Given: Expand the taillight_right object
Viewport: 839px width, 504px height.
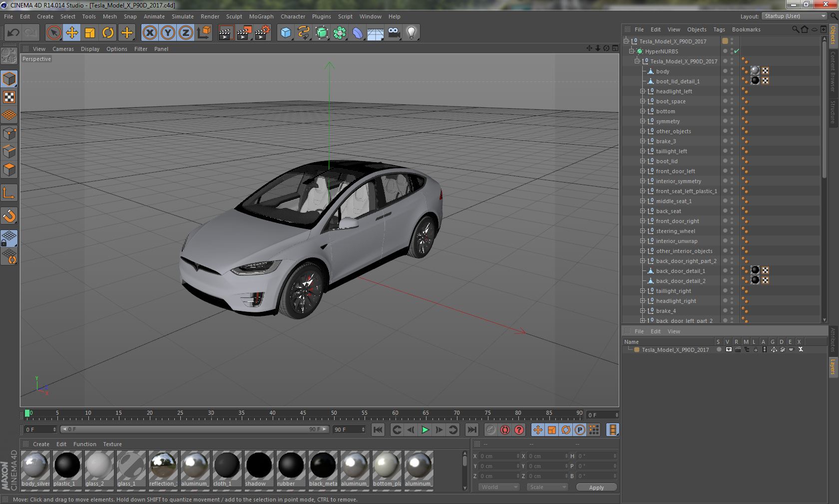Looking at the screenshot, I should 643,291.
